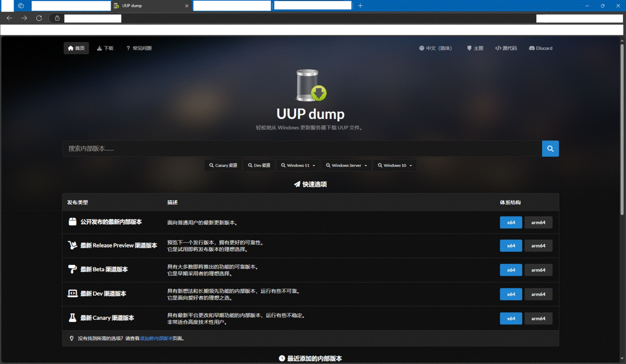Choose arm64 for Canary channel
Viewport: 626px width, 364px height.
[538, 318]
